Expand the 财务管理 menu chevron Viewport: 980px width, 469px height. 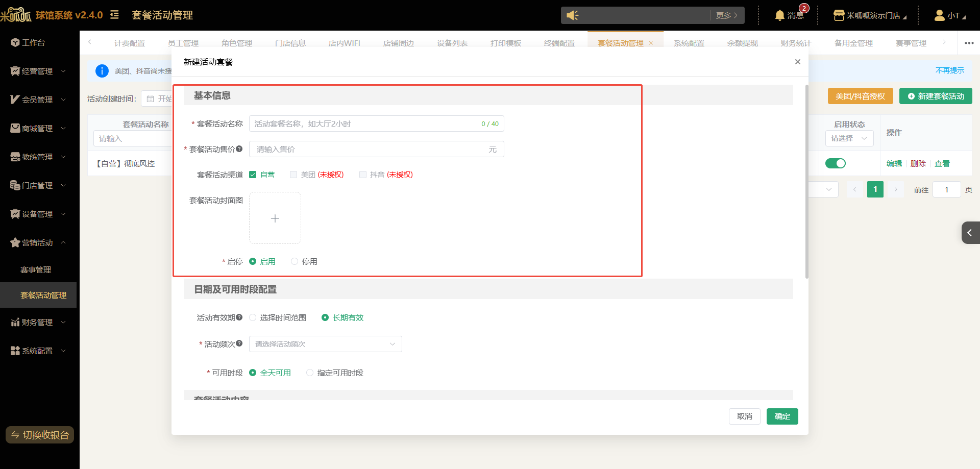(63, 322)
